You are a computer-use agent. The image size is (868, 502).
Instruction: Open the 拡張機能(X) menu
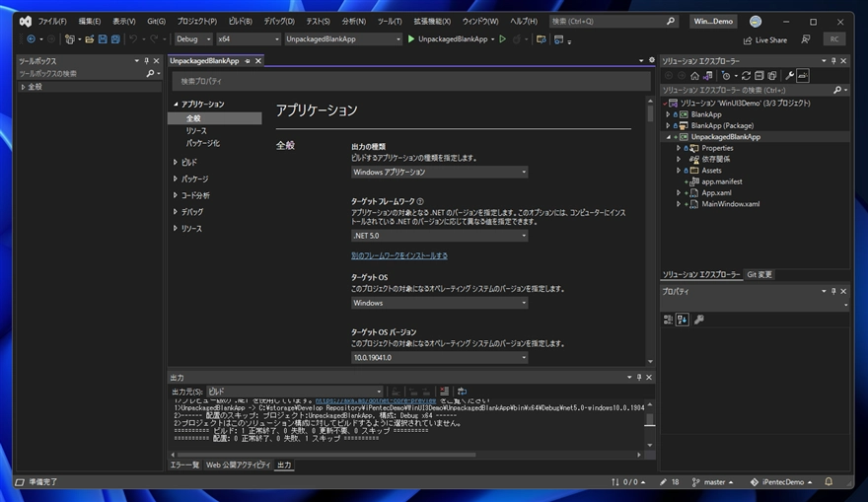click(x=432, y=22)
